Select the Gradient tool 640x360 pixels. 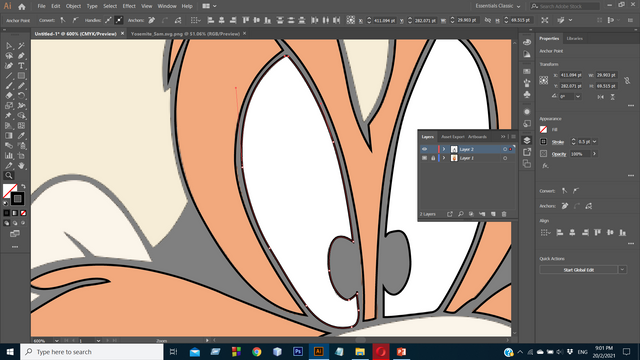coord(9,136)
